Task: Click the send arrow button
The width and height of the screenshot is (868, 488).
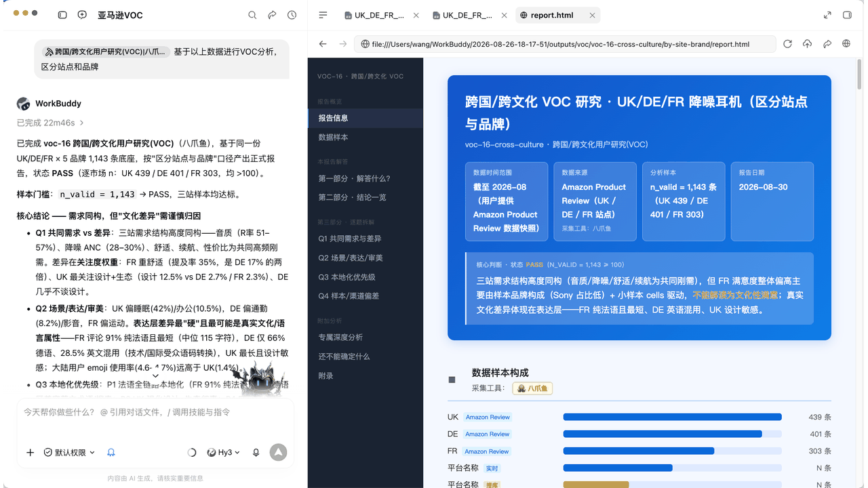Action: tap(278, 453)
